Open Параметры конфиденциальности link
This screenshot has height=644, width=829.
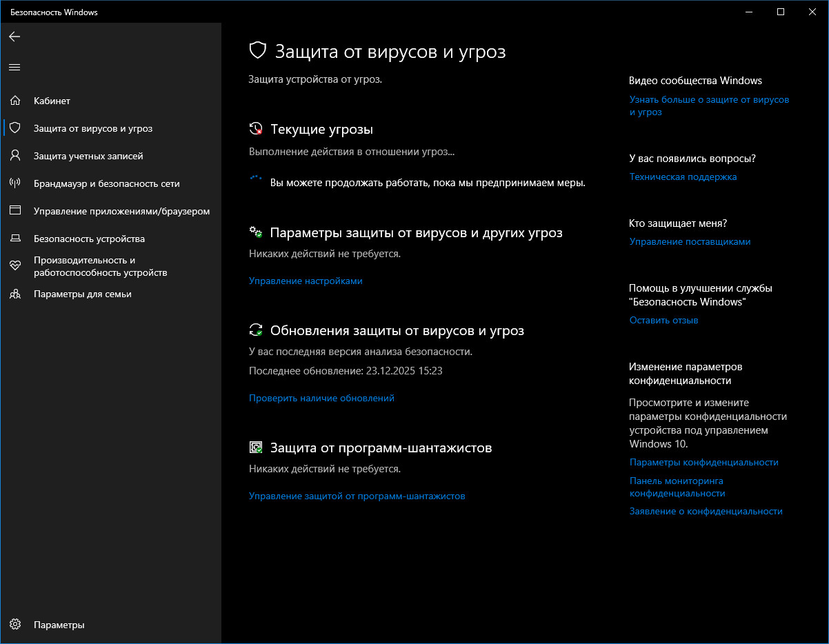click(703, 462)
